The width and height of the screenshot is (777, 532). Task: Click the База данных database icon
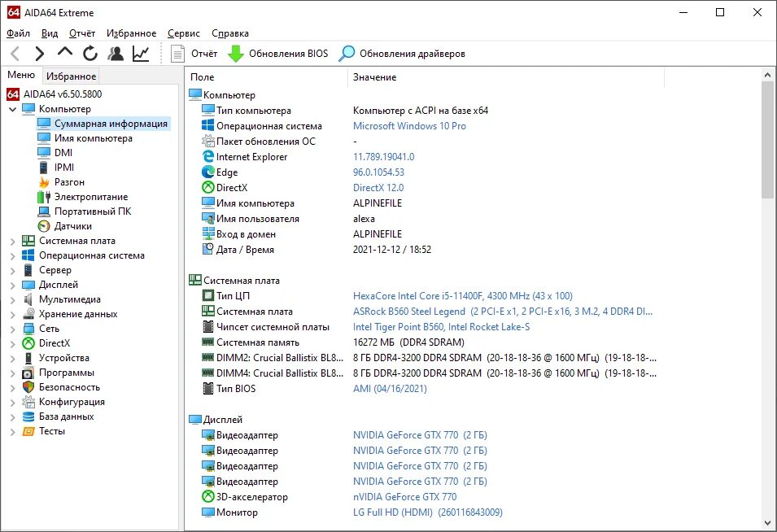tap(28, 416)
